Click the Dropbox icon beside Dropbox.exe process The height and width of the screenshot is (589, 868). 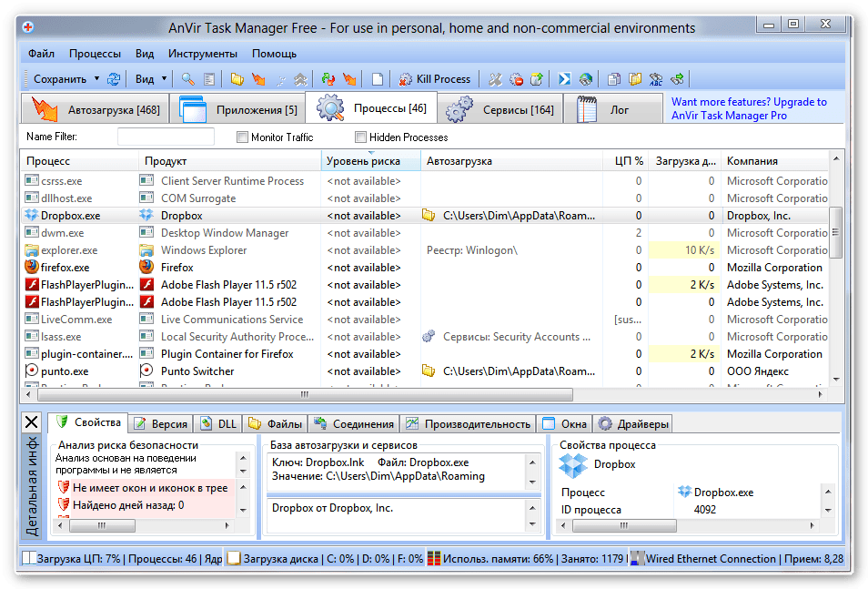pyautogui.click(x=33, y=216)
